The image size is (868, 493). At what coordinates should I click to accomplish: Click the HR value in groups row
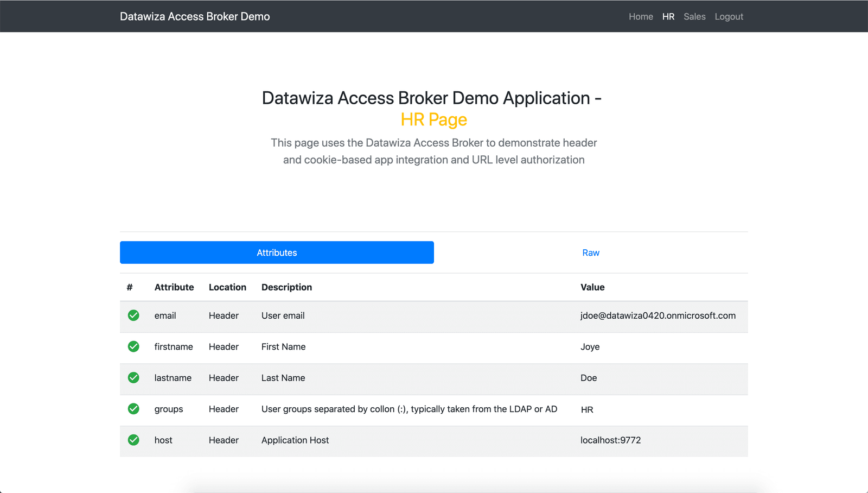coord(587,409)
